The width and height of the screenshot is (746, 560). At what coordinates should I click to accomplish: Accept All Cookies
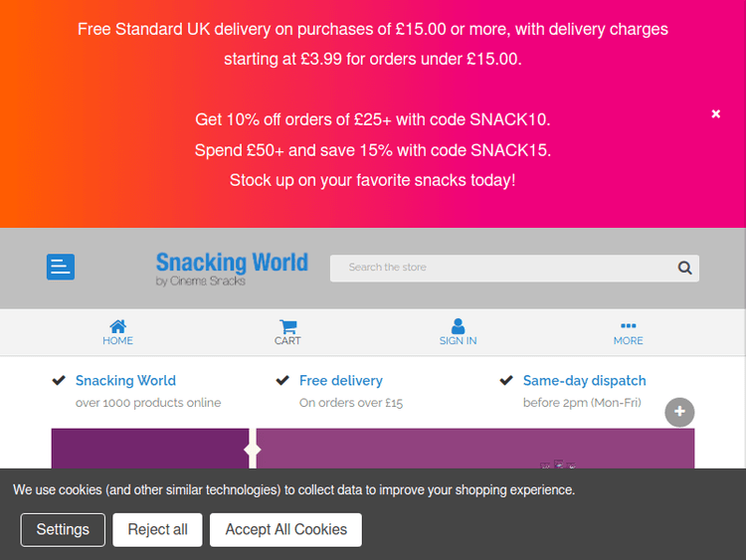[285, 529]
